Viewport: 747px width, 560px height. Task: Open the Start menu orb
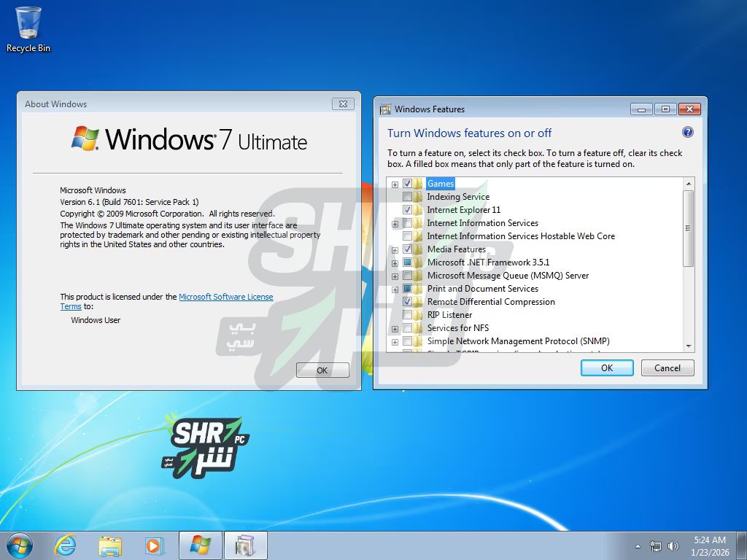(20, 545)
